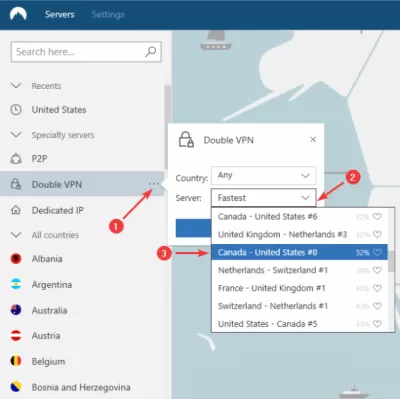Viewport: 400px width, 399px height.
Task: Click the Dedicated IP house icon
Action: tap(16, 210)
